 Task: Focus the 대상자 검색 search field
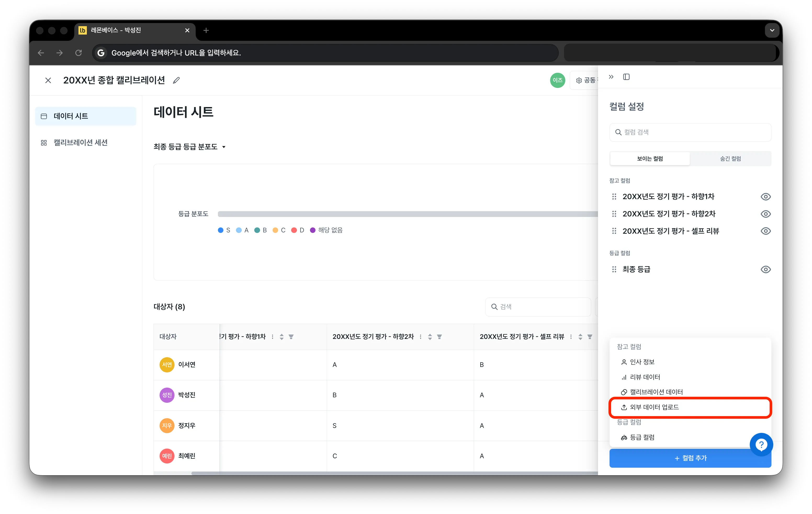(x=538, y=306)
